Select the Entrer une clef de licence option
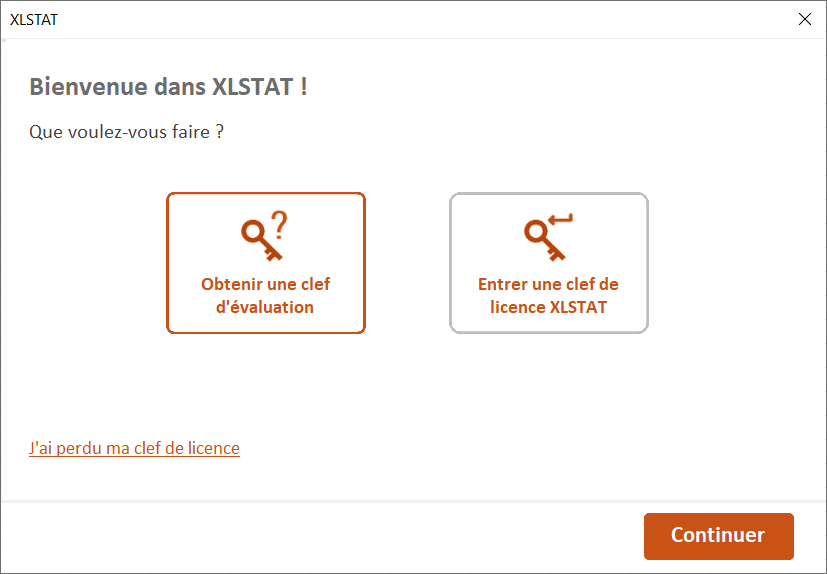827x574 pixels. pos(548,263)
